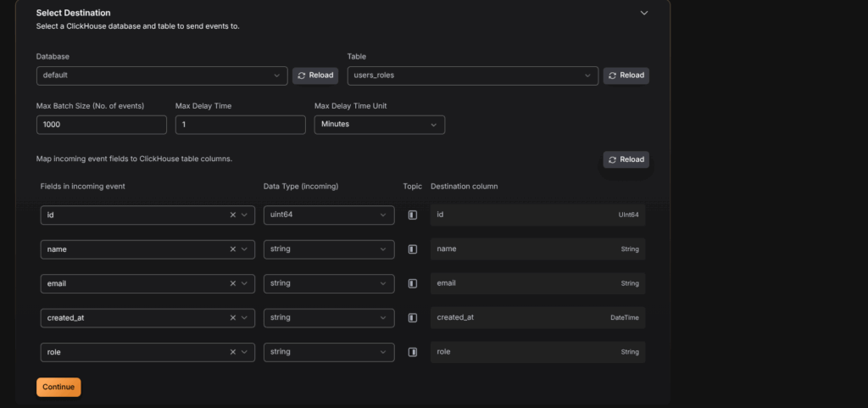Viewport: 868px width, 408px height.
Task: Click the topic icon for role row
Action: click(413, 351)
